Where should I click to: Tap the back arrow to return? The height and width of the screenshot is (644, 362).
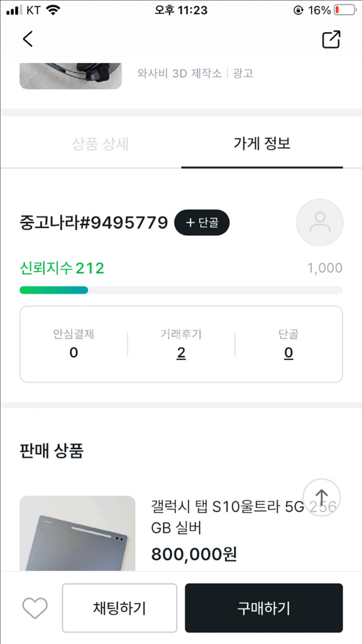coord(27,39)
